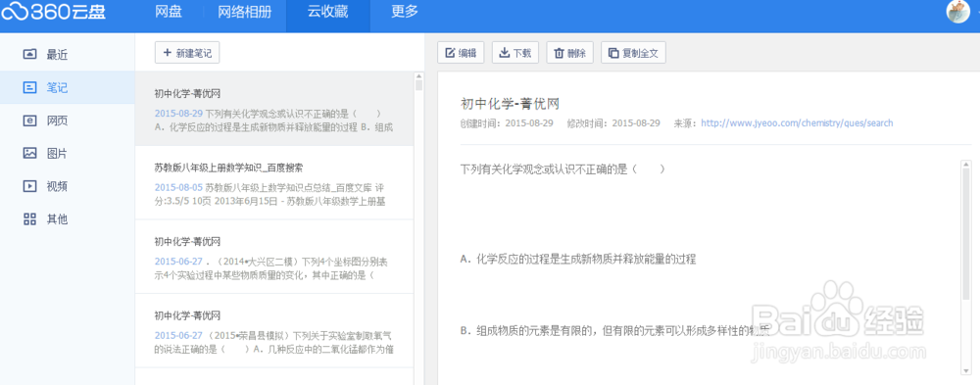Click the 修改时间 2015-08-29 text
Screen dimensions: 980x385
coord(613,123)
